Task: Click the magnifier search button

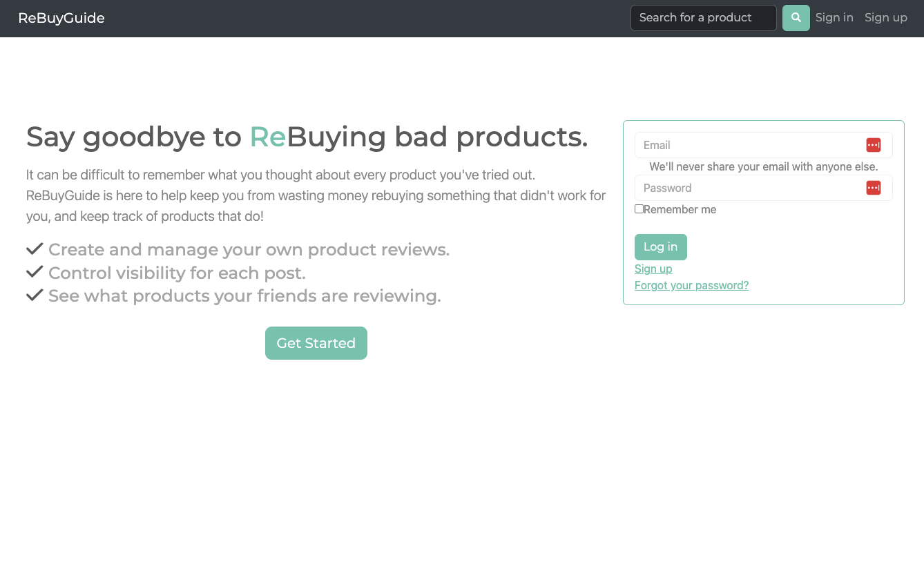Action: pos(796,18)
